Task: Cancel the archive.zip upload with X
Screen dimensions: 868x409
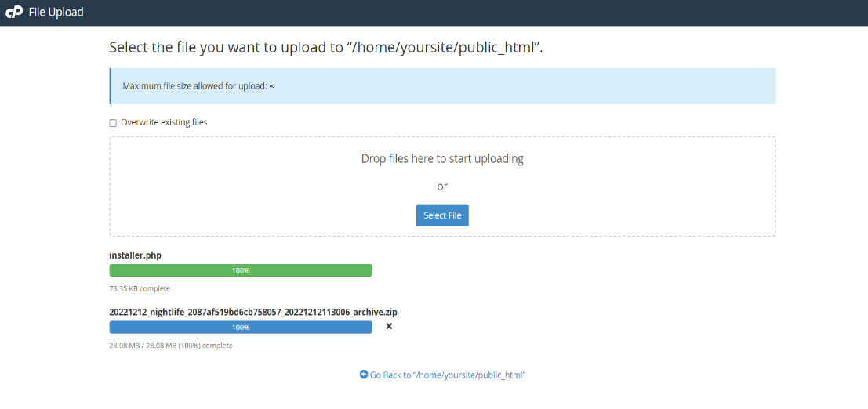Action: [x=389, y=327]
